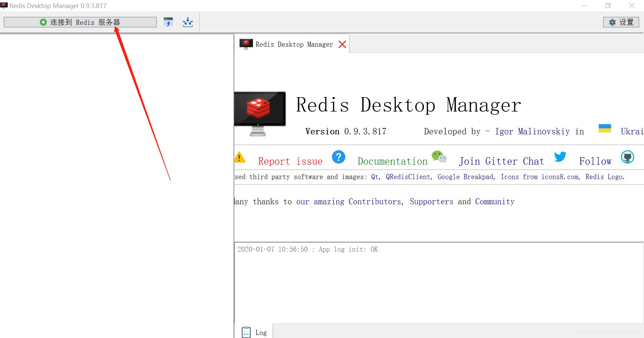The image size is (644, 338).
Task: Click the Redis icon in the tab
Action: (246, 44)
